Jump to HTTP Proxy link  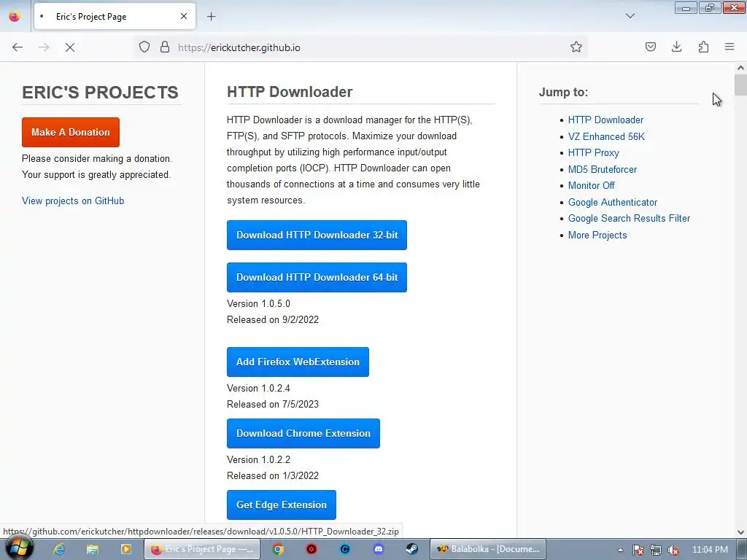[x=593, y=153]
